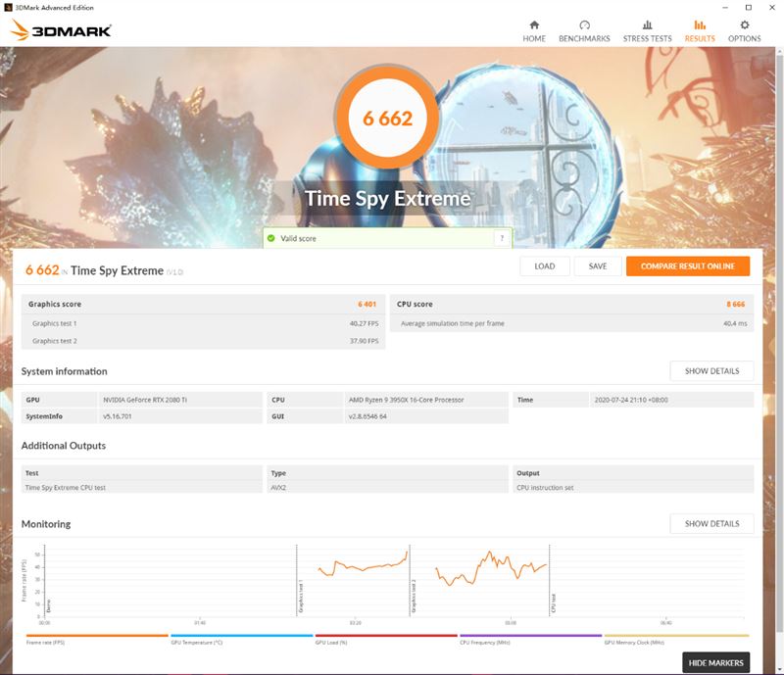This screenshot has height=675, width=784.
Task: Toggle the Frame rate (FPS) orange legend
Action: [x=96, y=640]
